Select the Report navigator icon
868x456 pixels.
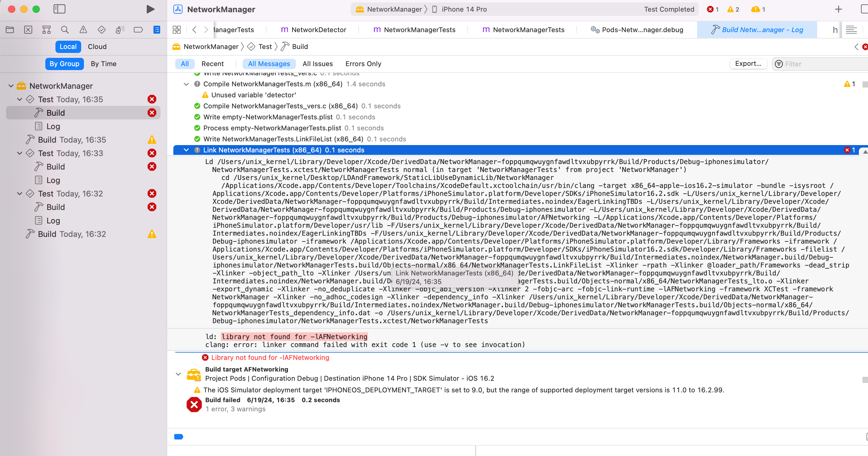(157, 30)
